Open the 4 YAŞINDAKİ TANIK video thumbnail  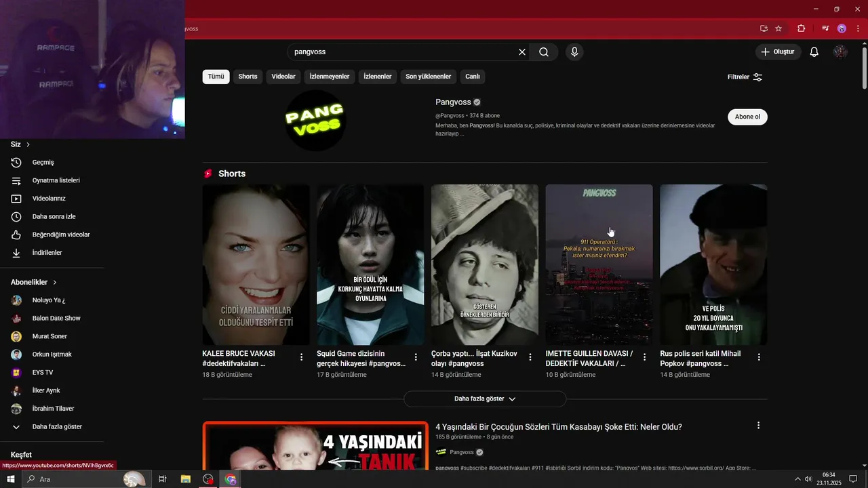315,446
